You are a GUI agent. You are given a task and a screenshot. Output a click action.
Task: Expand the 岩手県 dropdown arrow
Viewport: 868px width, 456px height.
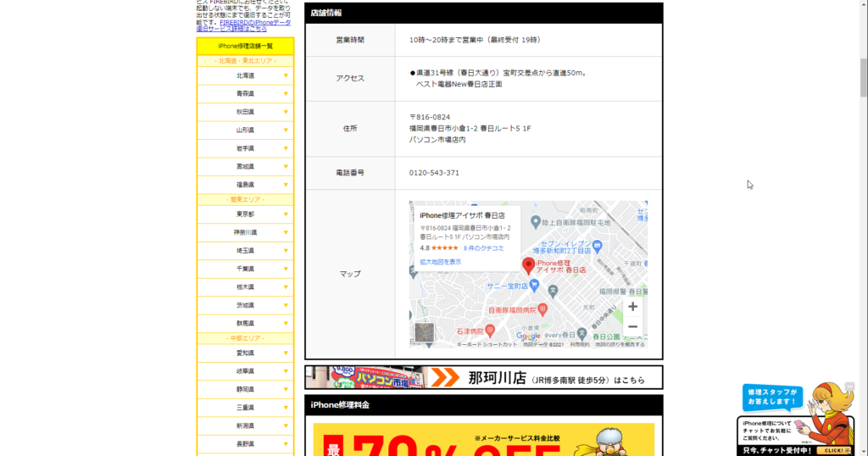[x=286, y=149]
